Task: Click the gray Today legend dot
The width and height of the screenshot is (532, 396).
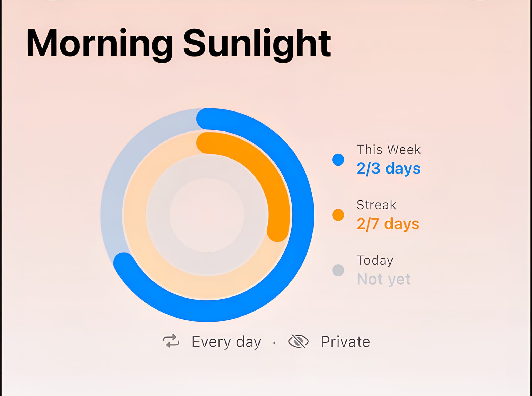Action: pyautogui.click(x=338, y=270)
